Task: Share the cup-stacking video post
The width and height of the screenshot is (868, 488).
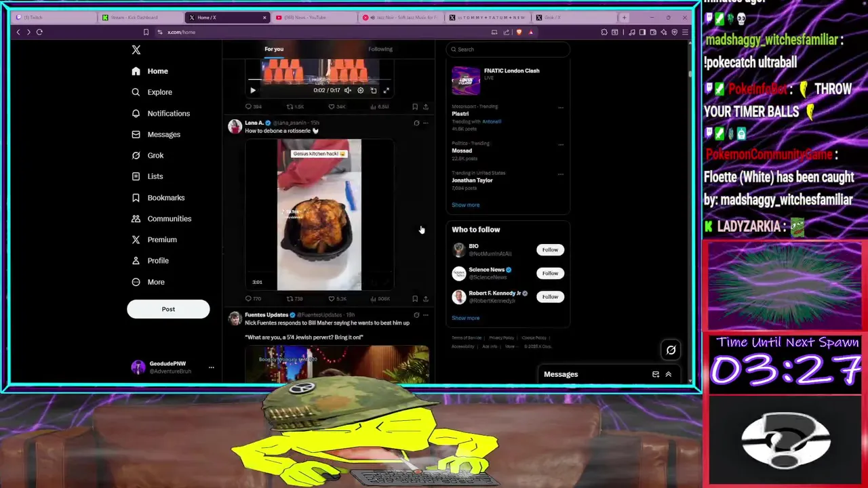Action: (425, 106)
